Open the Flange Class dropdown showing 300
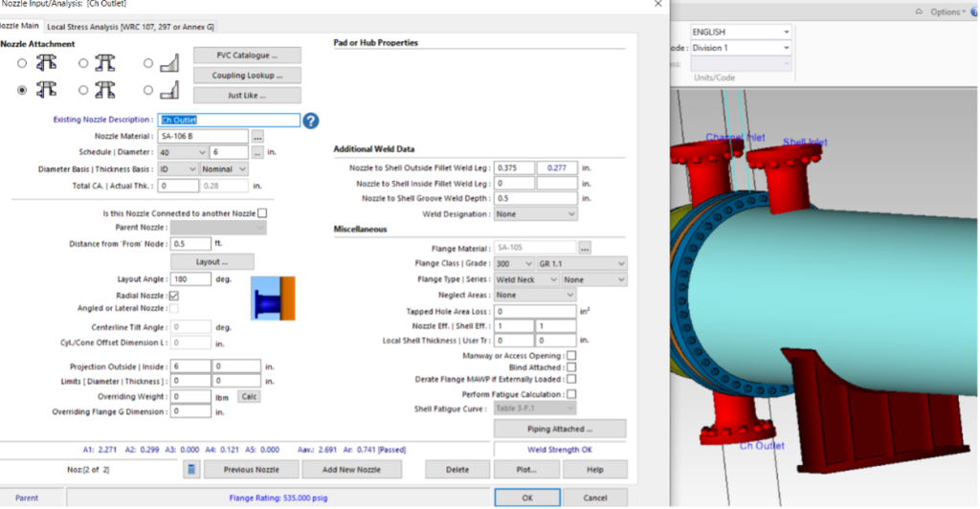Image resolution: width=980 pixels, height=509 pixels. click(x=514, y=263)
